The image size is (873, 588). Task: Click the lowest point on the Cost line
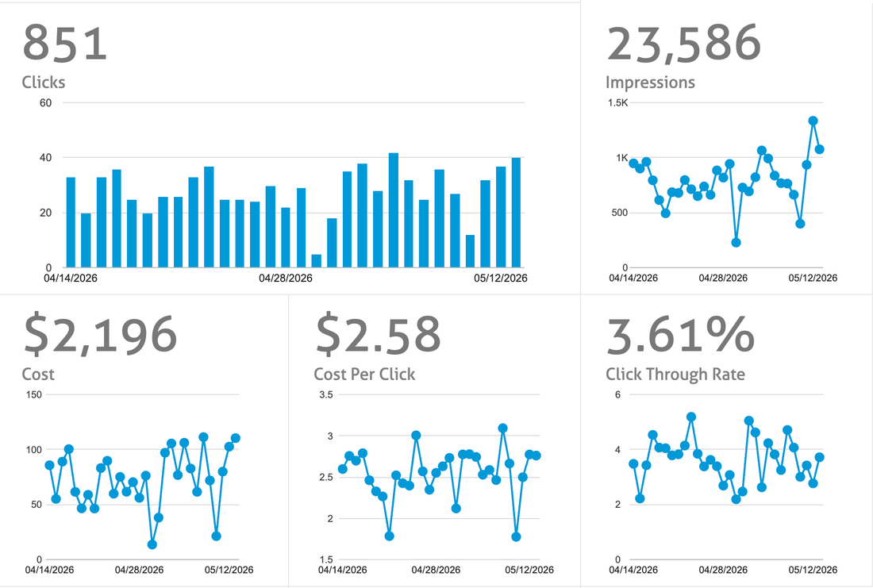click(x=152, y=544)
